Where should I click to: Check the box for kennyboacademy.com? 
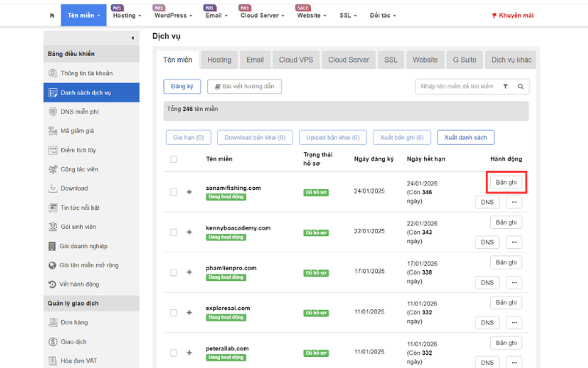click(173, 233)
